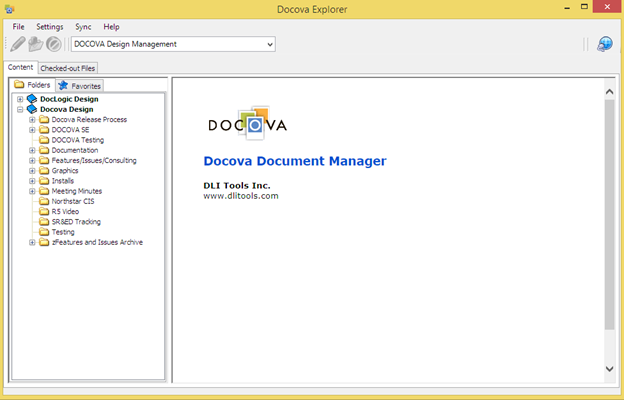The height and width of the screenshot is (400, 624).
Task: Open the Help menu
Action: click(x=111, y=27)
